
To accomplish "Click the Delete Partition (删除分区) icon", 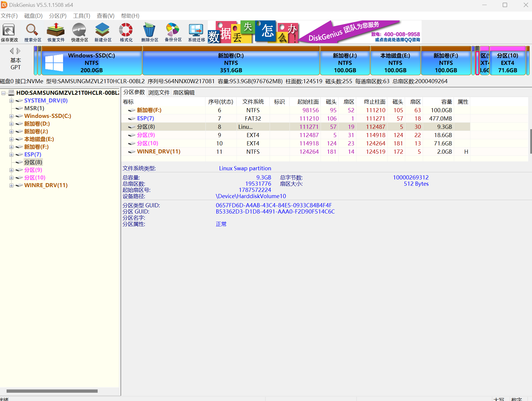I will [150, 32].
